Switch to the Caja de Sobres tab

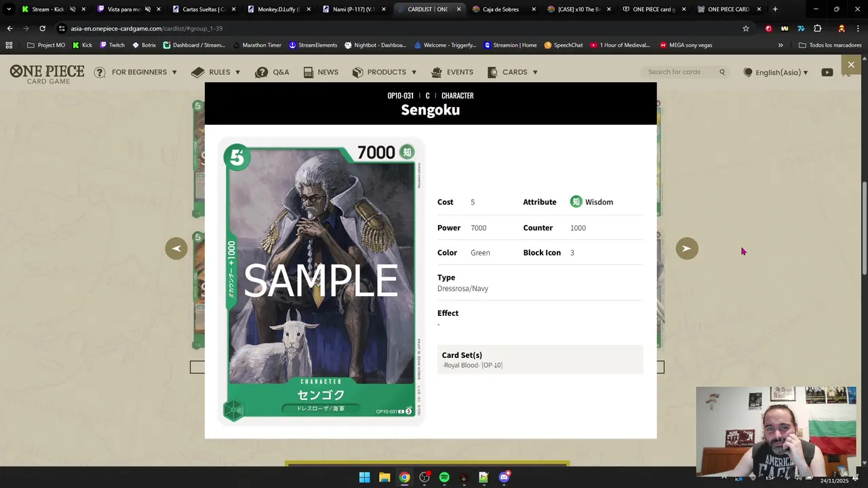point(500,9)
